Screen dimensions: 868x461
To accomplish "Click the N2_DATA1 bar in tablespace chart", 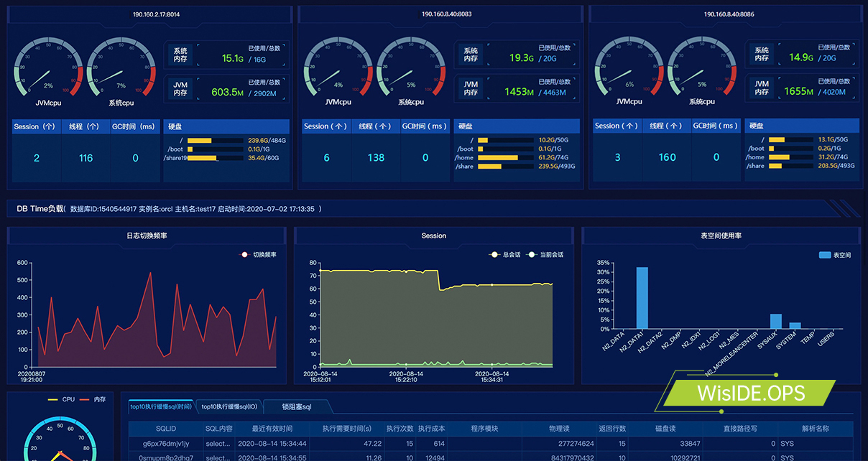I will pos(642,298).
